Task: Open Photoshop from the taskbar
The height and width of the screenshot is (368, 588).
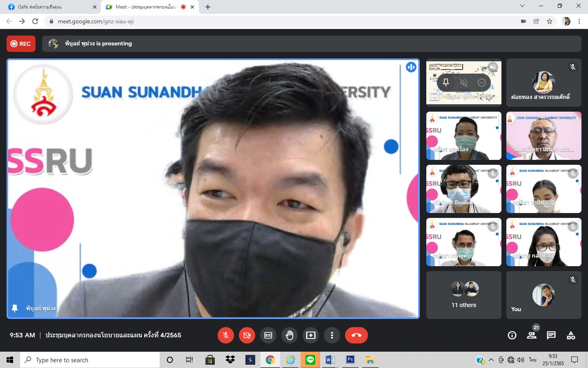Action: [x=350, y=360]
